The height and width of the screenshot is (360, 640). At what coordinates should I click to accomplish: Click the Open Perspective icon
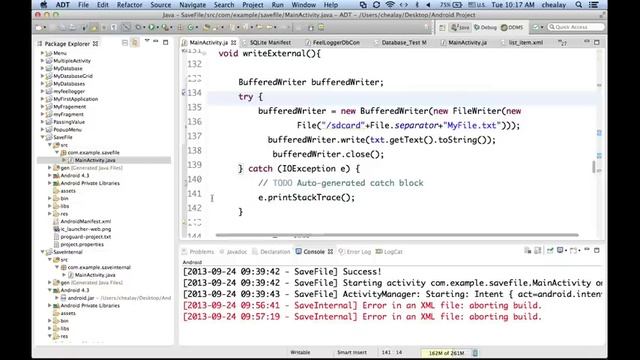tap(442, 27)
